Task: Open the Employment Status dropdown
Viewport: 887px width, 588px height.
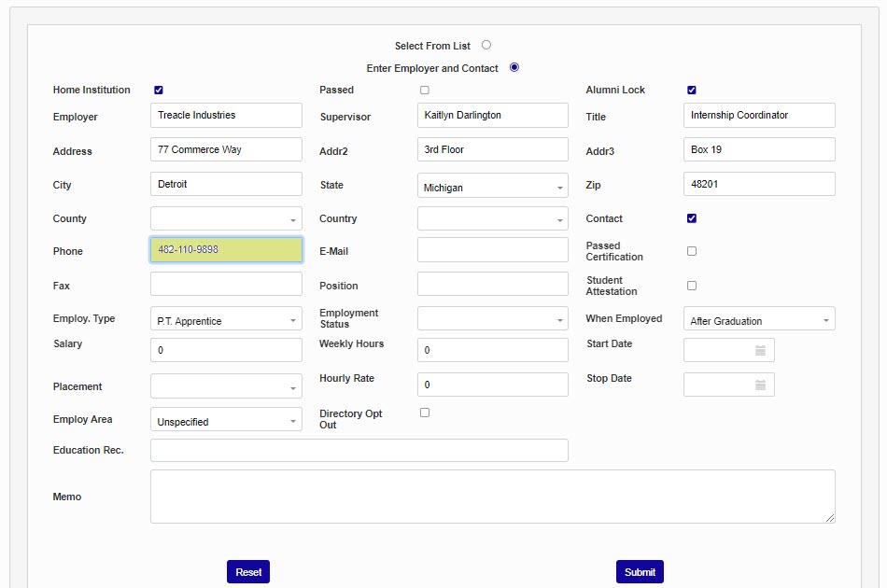Action: point(493,319)
